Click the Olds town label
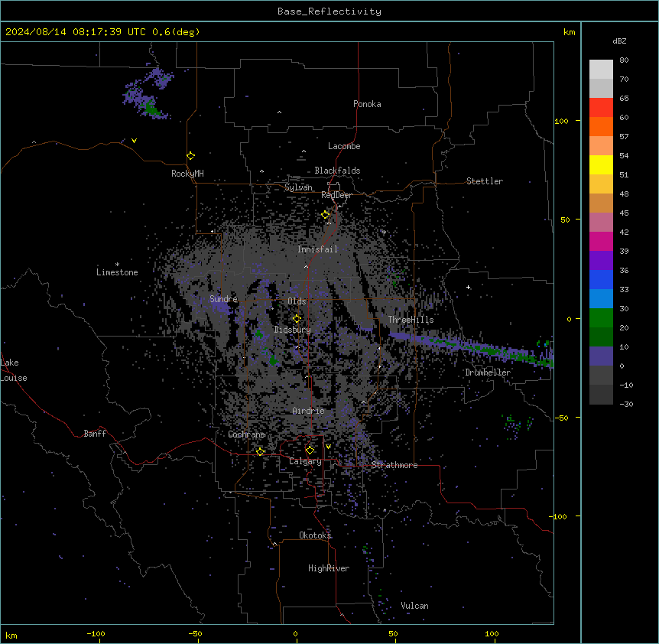The height and width of the screenshot is (644, 659). pyautogui.click(x=297, y=301)
